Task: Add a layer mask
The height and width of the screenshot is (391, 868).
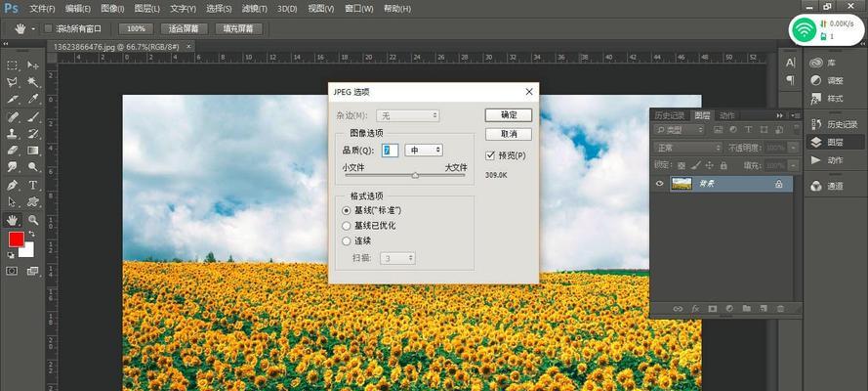Action: coord(713,309)
